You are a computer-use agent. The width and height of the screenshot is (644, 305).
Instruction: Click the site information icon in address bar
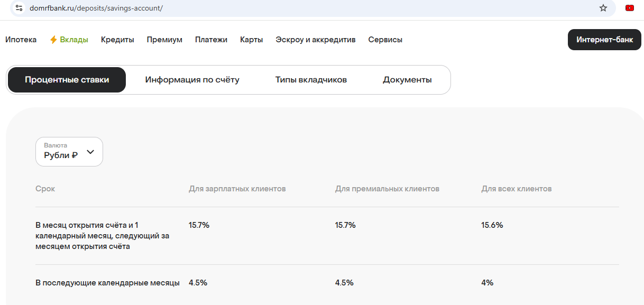[19, 8]
